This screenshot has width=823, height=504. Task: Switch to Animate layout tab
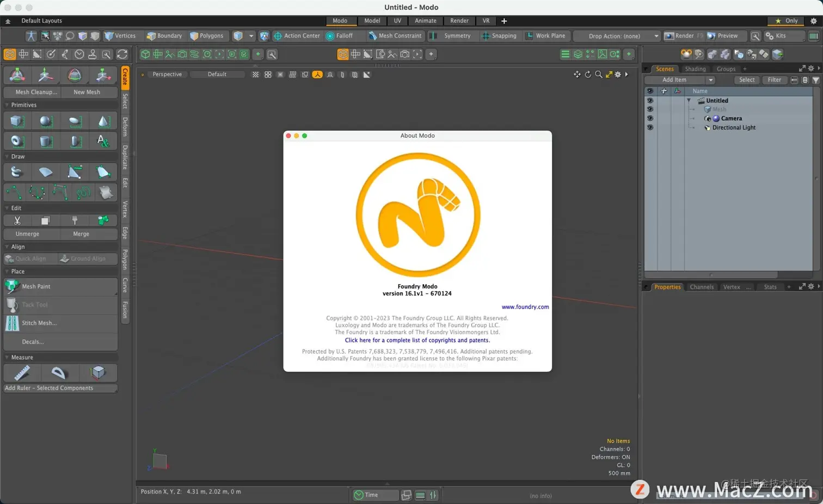pos(426,21)
